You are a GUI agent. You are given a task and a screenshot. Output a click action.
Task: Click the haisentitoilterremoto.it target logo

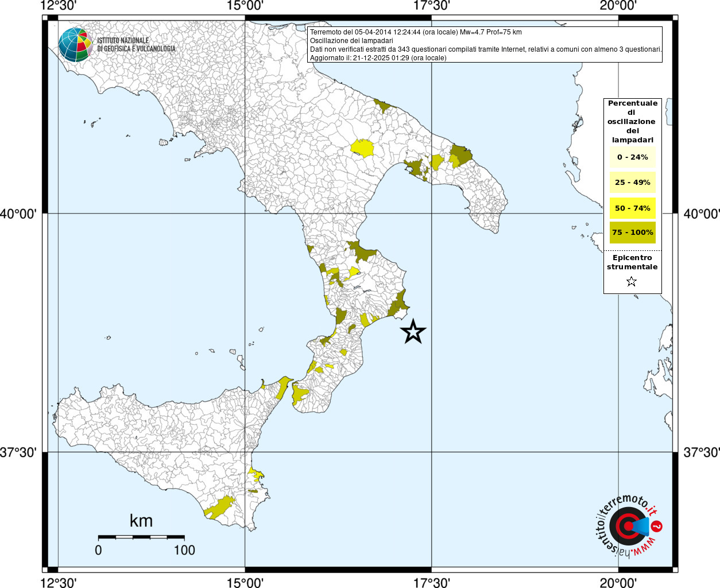coord(628,526)
